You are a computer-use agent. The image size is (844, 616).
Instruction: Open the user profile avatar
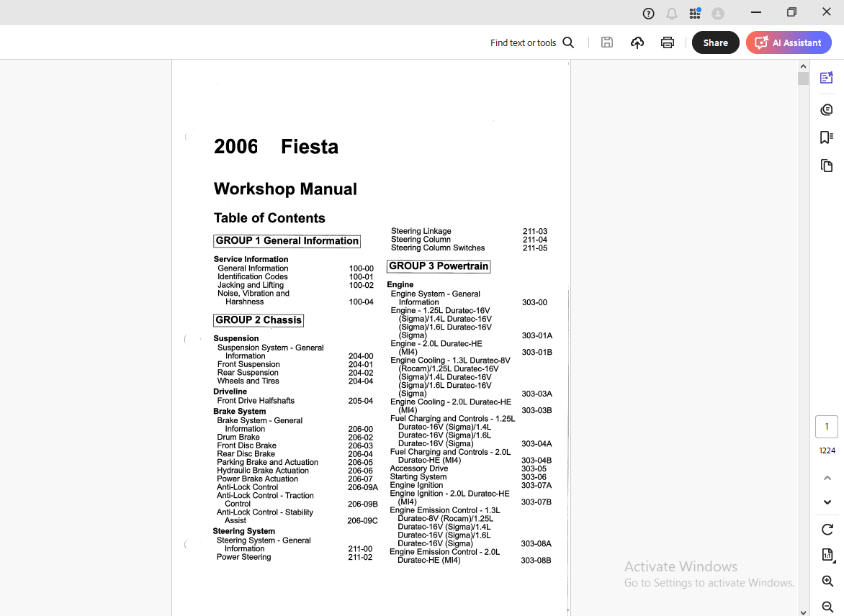pyautogui.click(x=718, y=14)
